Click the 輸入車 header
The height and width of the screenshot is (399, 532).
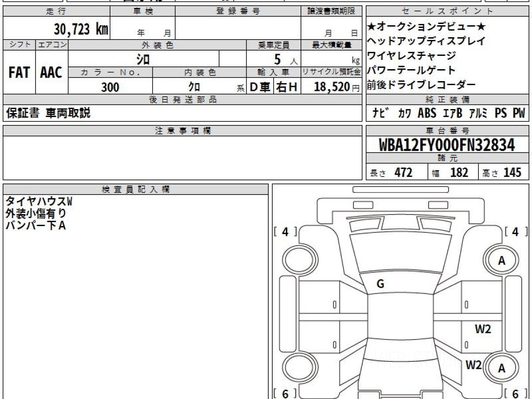click(274, 72)
